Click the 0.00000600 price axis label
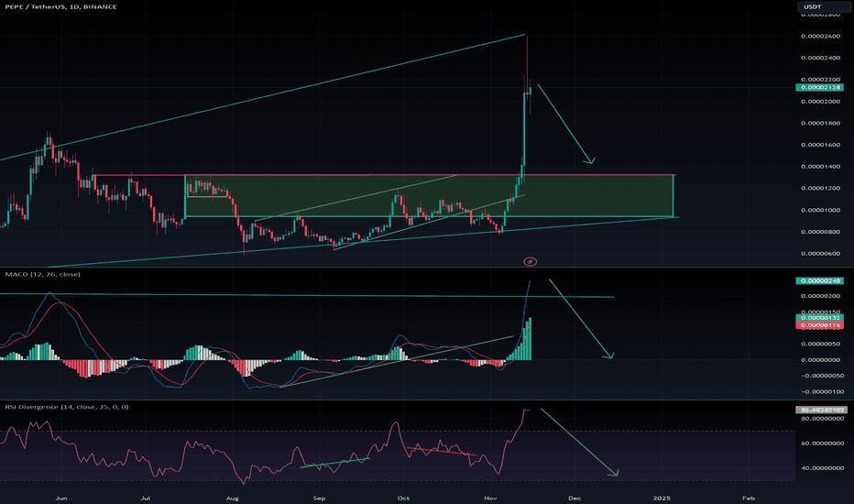This screenshot has width=854, height=504. coord(820,254)
